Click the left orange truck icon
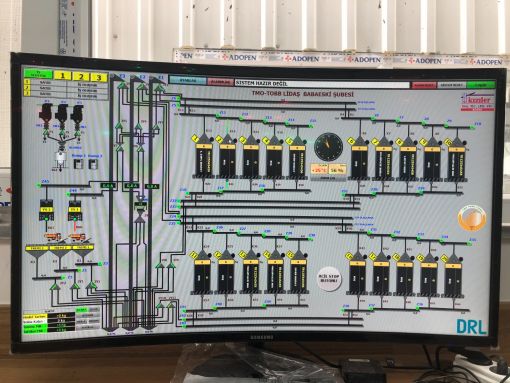The width and height of the screenshot is (510, 383). pyautogui.click(x=53, y=237)
